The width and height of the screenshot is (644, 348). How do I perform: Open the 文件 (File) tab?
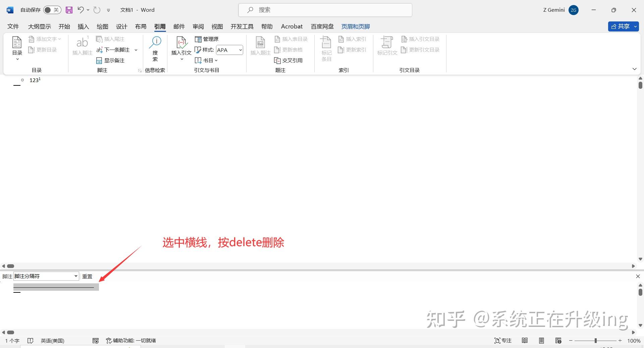tap(13, 26)
